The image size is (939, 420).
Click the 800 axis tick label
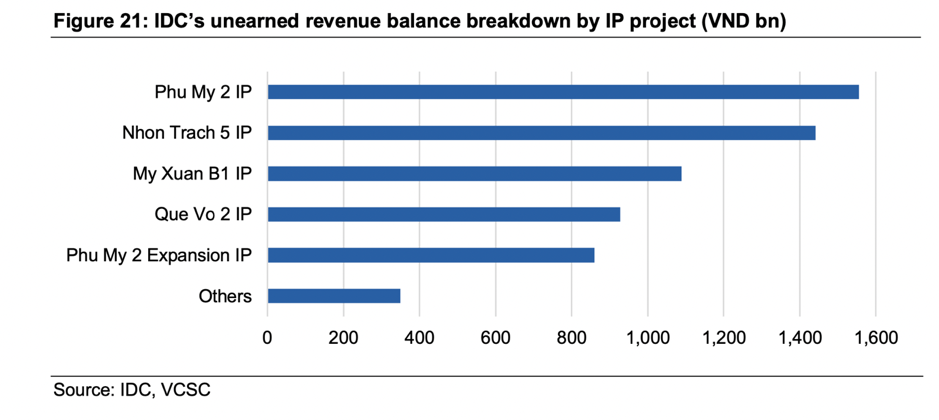pyautogui.click(x=571, y=337)
